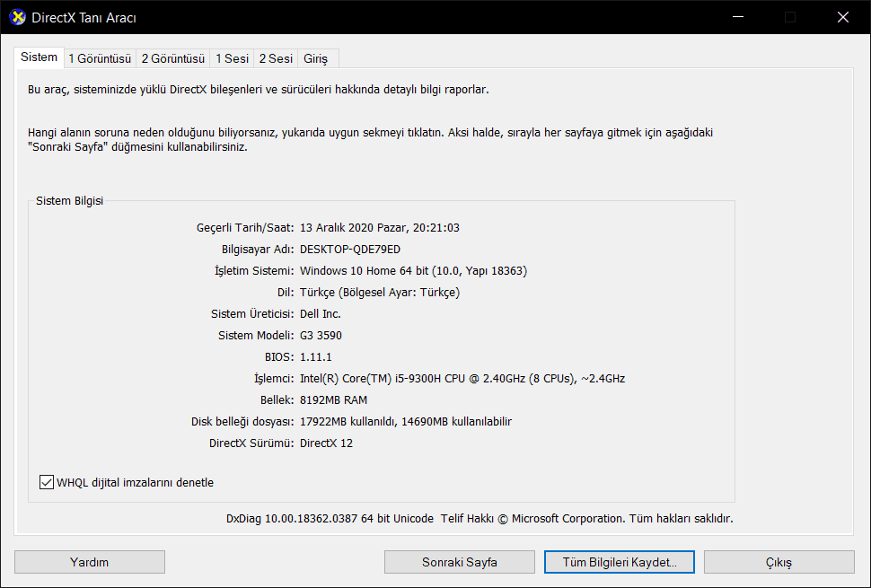
Task: Toggle the WHQL dijital imzalarını denetle checkbox
Action: pos(47,482)
